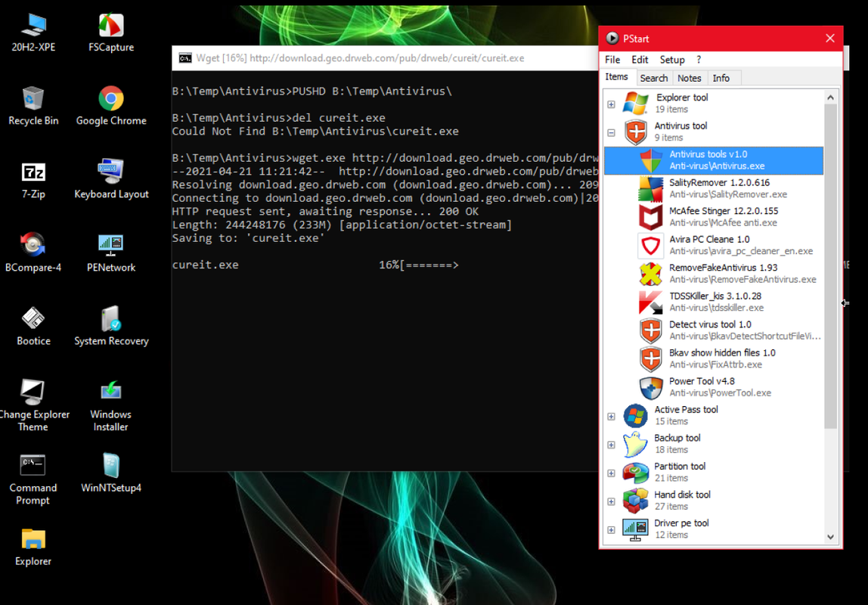Open the ? help menu in PStart

pos(699,60)
